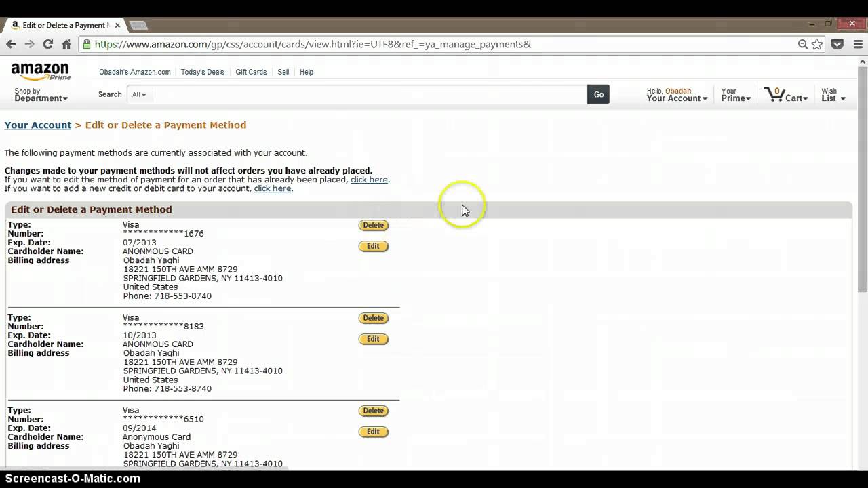Open the shopping cart icon
The width and height of the screenshot is (868, 488).
(x=785, y=95)
